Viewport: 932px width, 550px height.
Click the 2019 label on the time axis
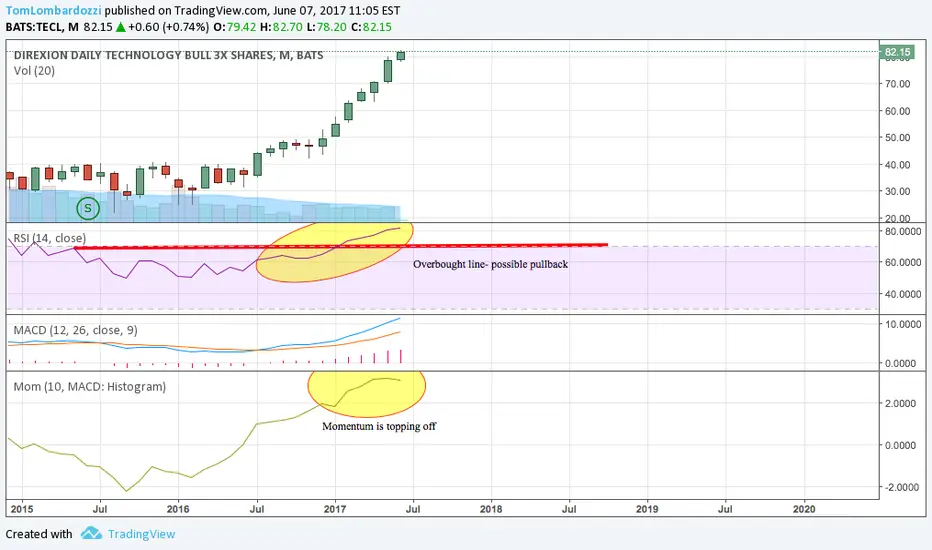(647, 509)
